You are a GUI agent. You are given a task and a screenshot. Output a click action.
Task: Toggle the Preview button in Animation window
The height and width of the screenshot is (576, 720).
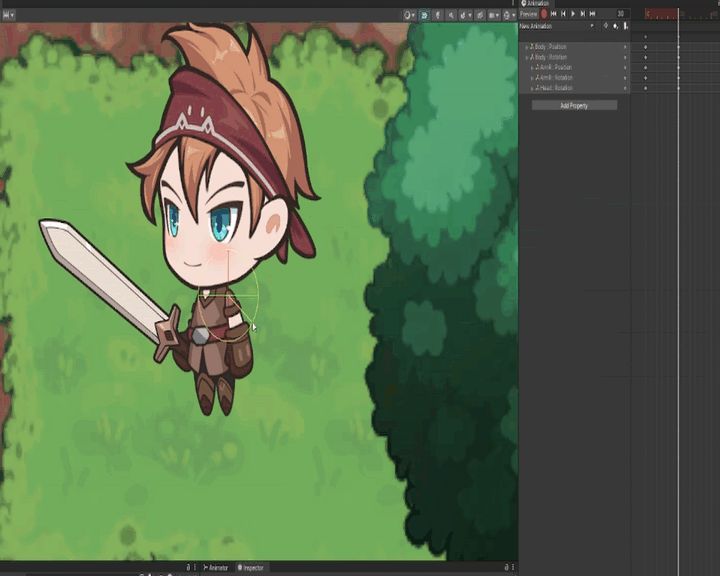(529, 14)
